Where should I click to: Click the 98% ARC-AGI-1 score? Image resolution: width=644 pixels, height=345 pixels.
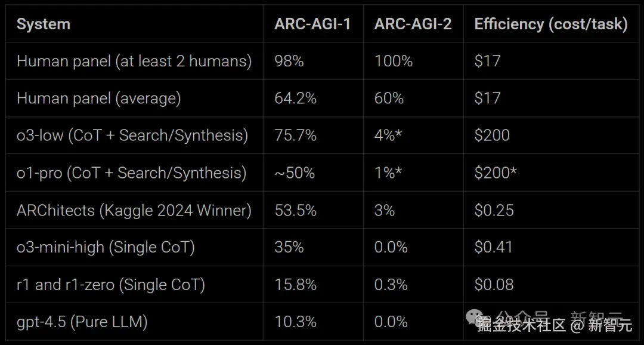[289, 61]
